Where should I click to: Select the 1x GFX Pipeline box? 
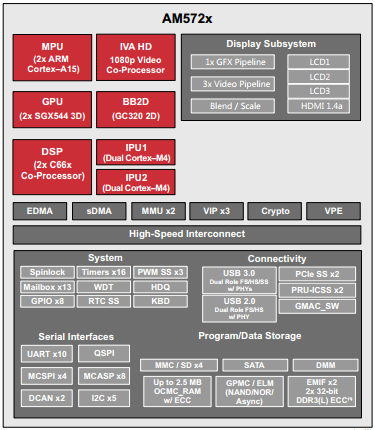click(233, 62)
